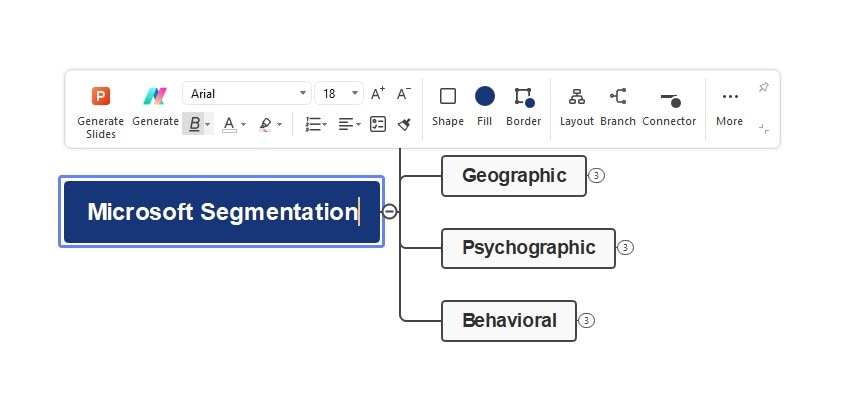
Task: Expand Behavioral's 3 hidden subtopics
Action: point(586,320)
